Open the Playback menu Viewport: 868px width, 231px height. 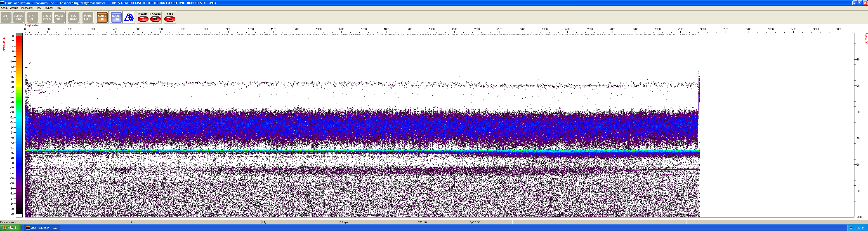(x=48, y=8)
